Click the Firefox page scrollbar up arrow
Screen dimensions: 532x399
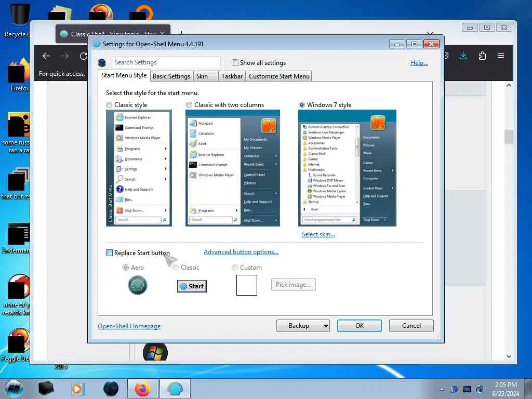click(509, 85)
